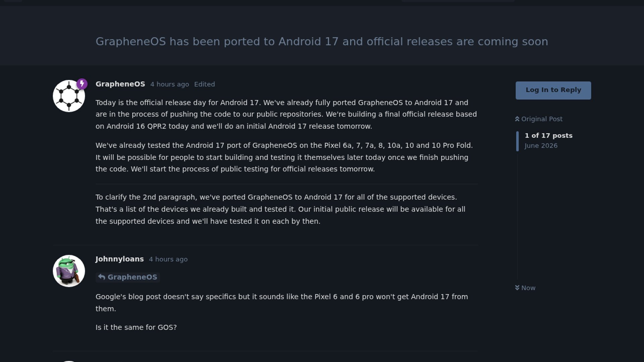Click the purple lightning badge on avatar
The image size is (644, 362).
82,83
